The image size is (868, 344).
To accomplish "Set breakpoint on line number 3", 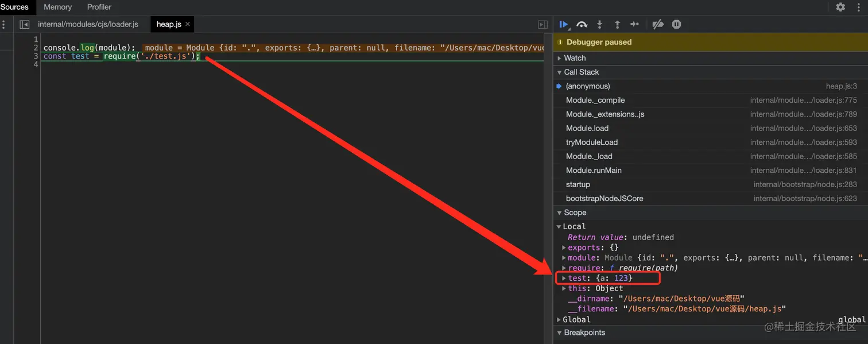I will pyautogui.click(x=36, y=56).
